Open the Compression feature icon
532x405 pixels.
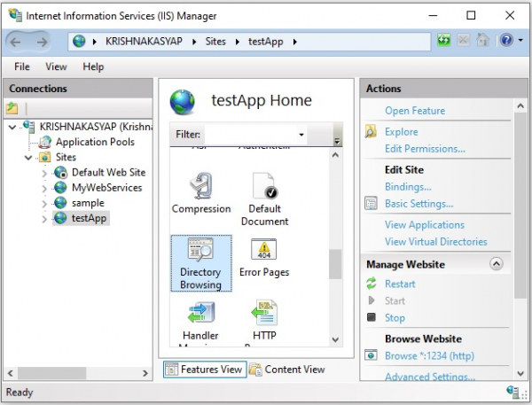[201, 186]
